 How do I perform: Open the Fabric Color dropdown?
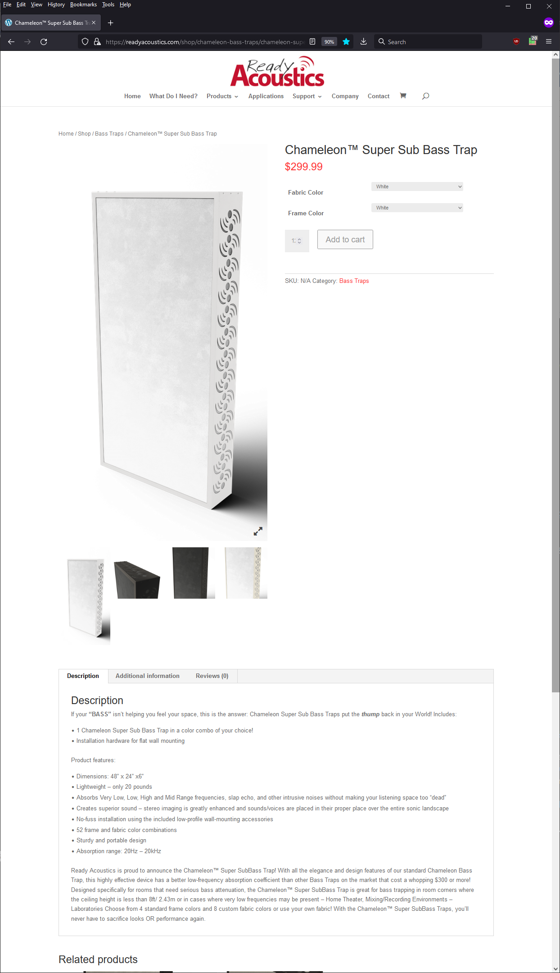pos(417,186)
